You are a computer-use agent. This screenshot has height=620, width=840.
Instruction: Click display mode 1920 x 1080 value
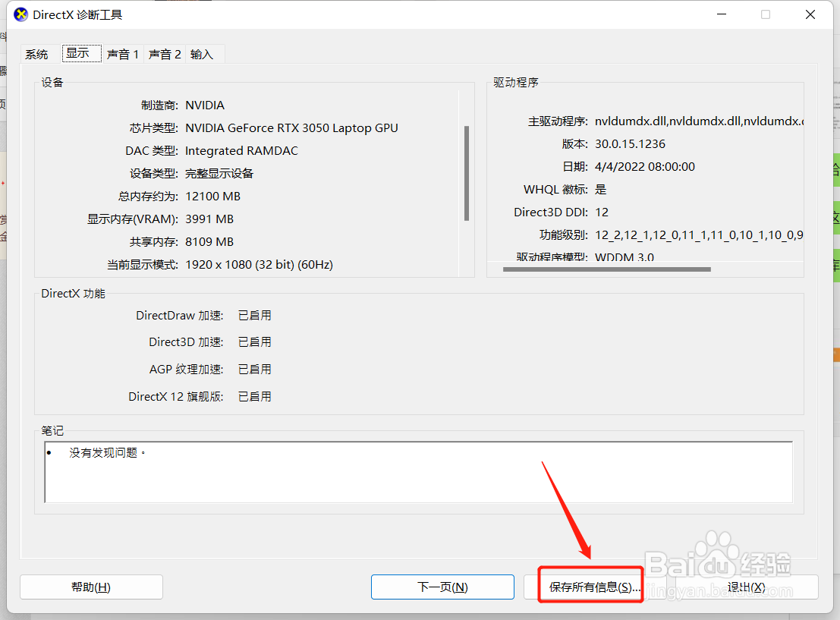click(259, 265)
